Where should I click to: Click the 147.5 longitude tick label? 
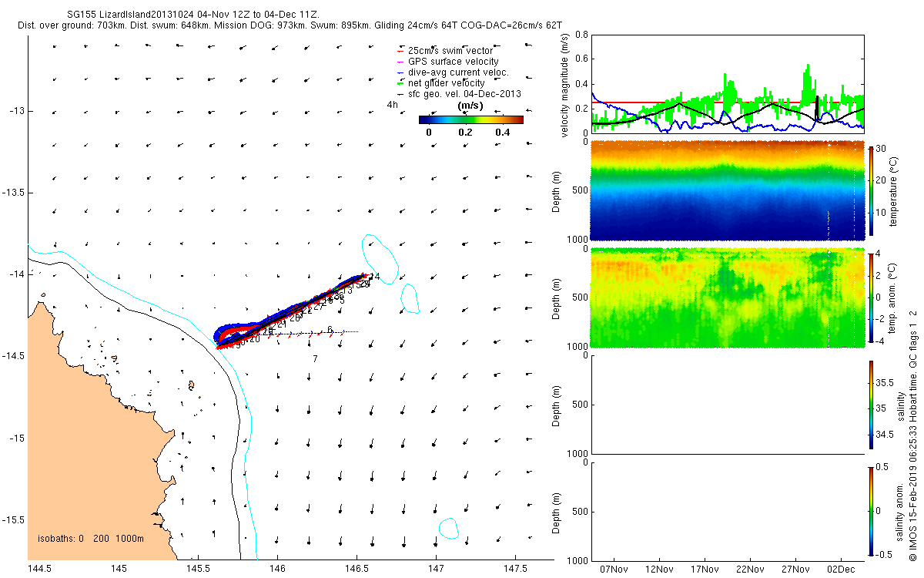pos(514,569)
